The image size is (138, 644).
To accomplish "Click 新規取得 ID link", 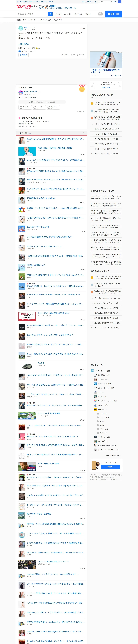I will 53,6.
